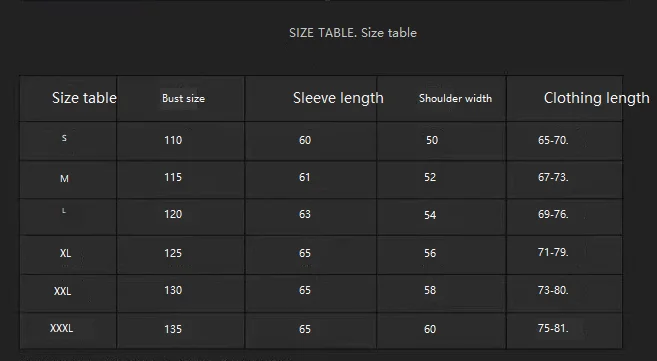Click sleeve length value 63
Image resolution: width=657 pixels, height=361 pixels.
tap(305, 214)
